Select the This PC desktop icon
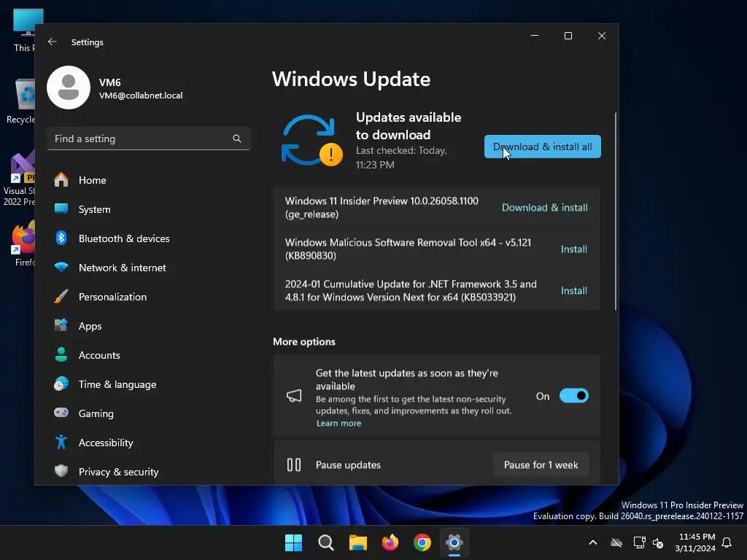The width and height of the screenshot is (747, 560). 24,31
